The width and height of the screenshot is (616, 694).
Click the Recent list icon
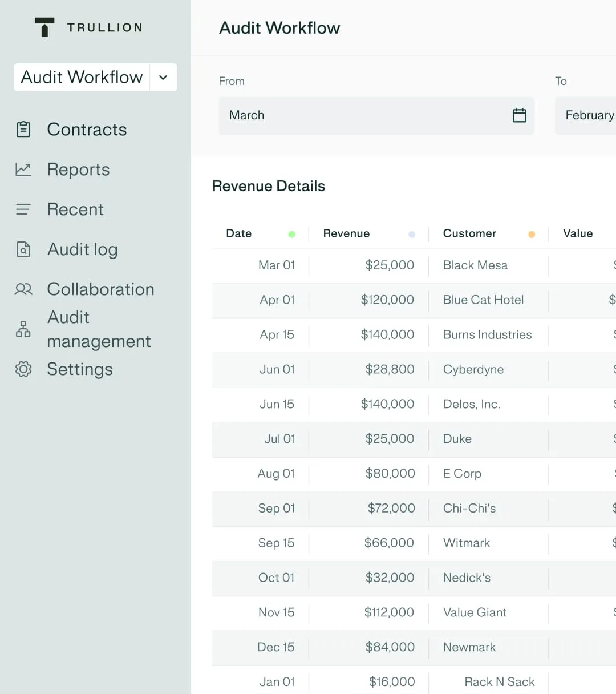click(23, 209)
